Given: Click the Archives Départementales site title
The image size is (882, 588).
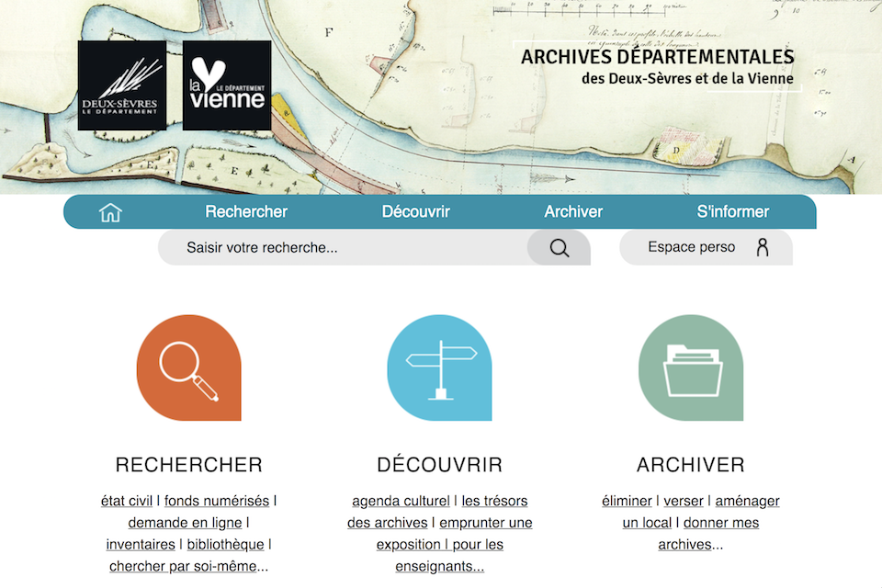Looking at the screenshot, I should click(658, 66).
